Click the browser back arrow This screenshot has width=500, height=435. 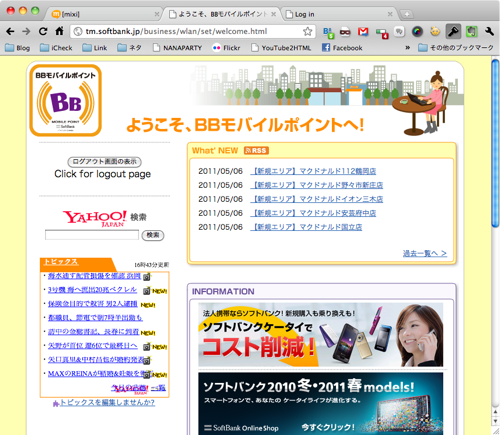tap(10, 31)
